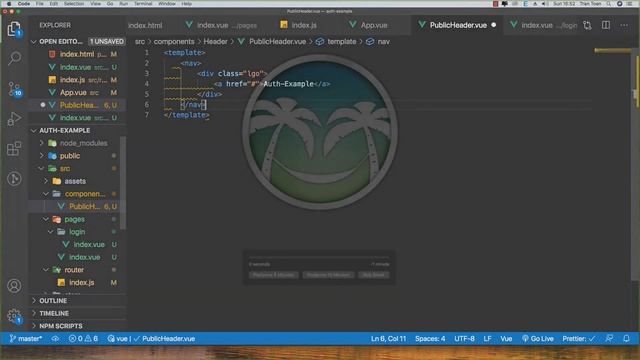Open the Git graph icon in activity bar
640x360 pixels.
(14, 179)
